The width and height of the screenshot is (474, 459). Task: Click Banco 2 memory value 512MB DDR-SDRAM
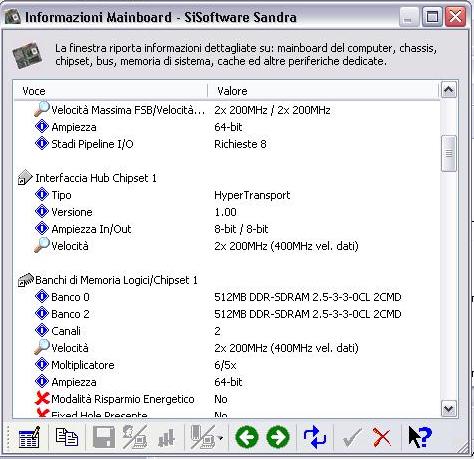pos(308,314)
